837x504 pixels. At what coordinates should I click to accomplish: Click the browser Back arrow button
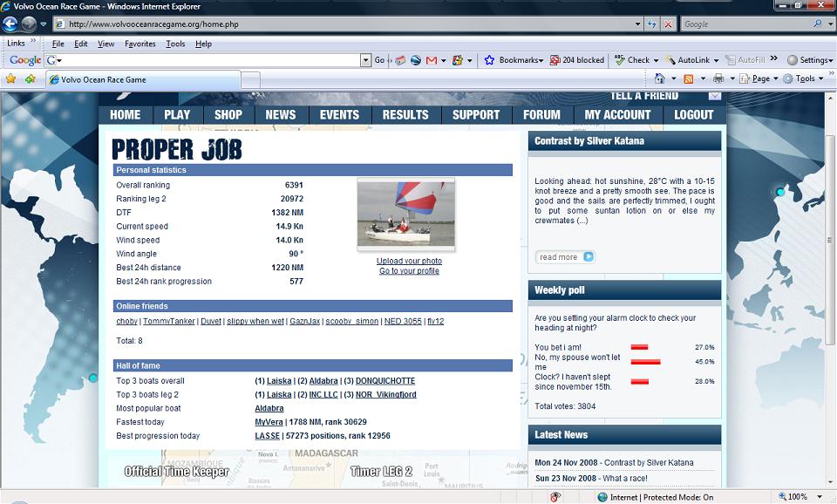coord(10,24)
